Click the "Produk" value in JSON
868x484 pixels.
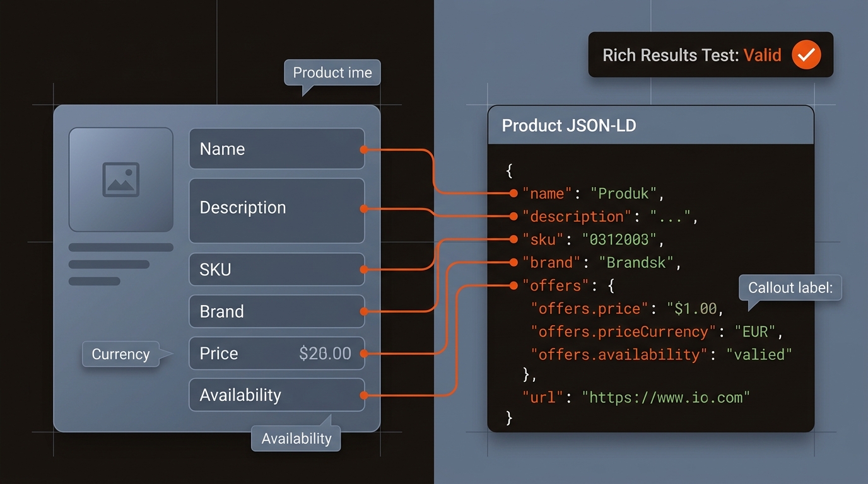[x=625, y=193]
